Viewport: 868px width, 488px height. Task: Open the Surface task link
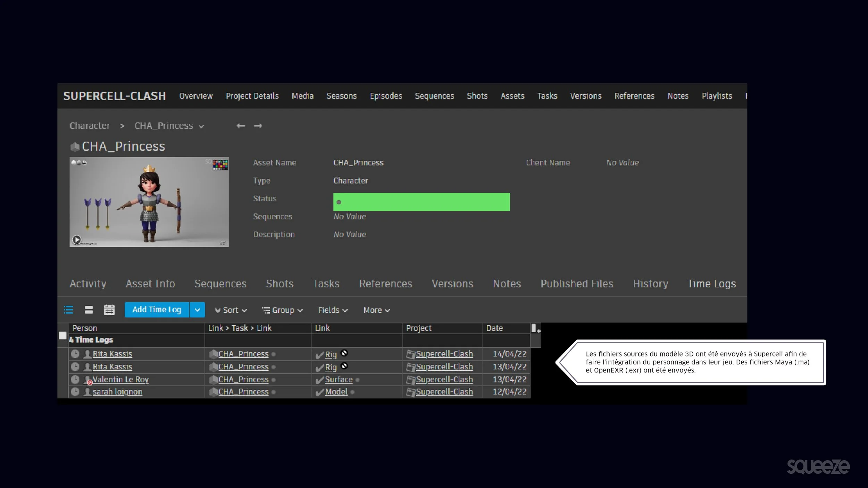(339, 379)
